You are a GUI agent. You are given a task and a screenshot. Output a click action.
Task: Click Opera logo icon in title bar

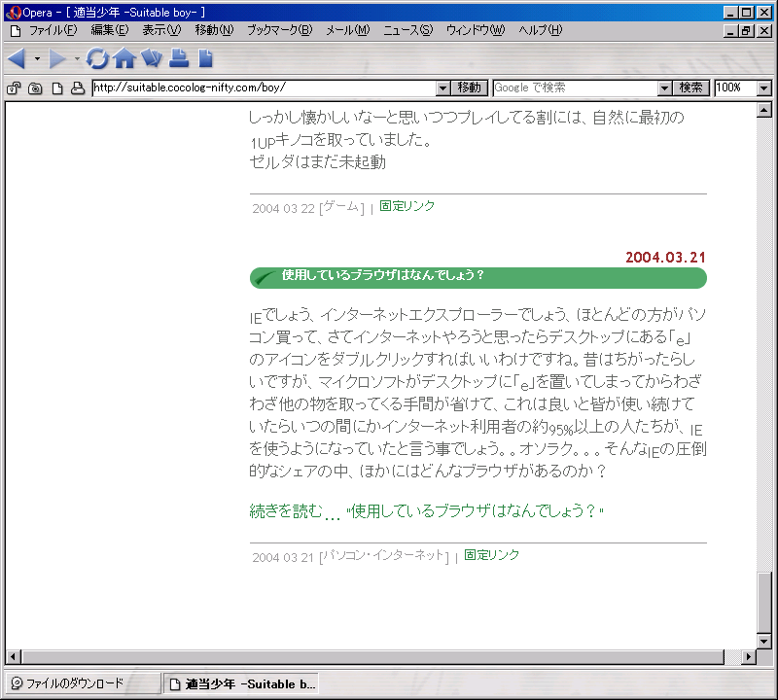[13, 13]
